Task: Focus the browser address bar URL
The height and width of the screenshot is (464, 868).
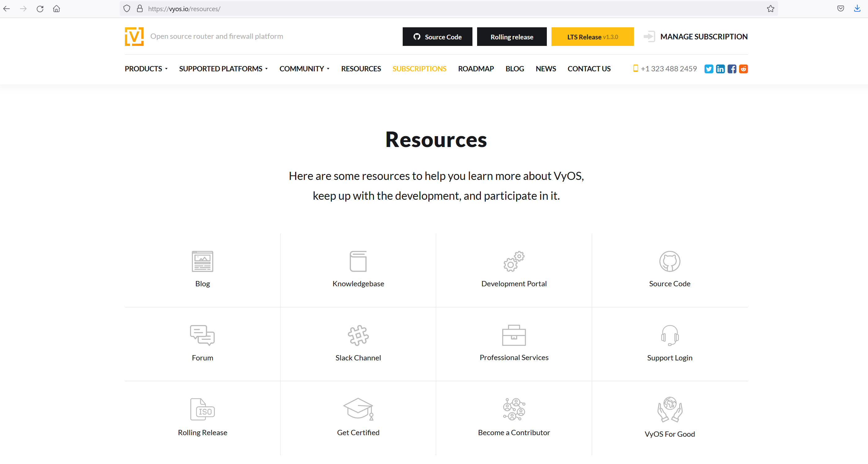Action: tap(448, 9)
